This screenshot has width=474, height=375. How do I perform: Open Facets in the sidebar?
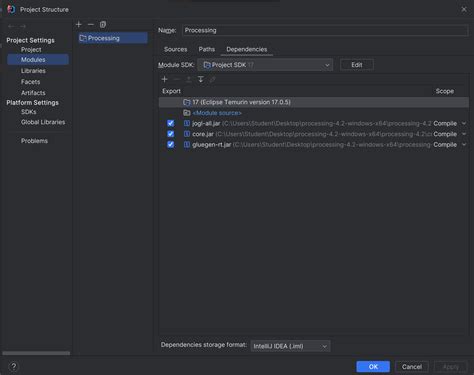pyautogui.click(x=31, y=82)
